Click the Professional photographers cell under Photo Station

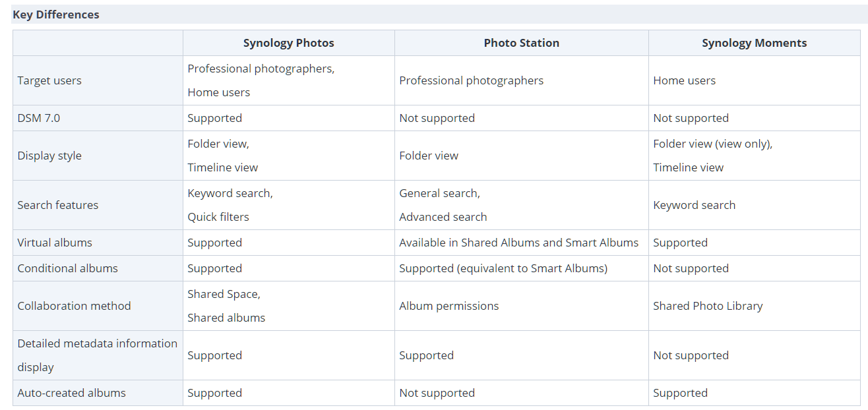click(x=471, y=80)
